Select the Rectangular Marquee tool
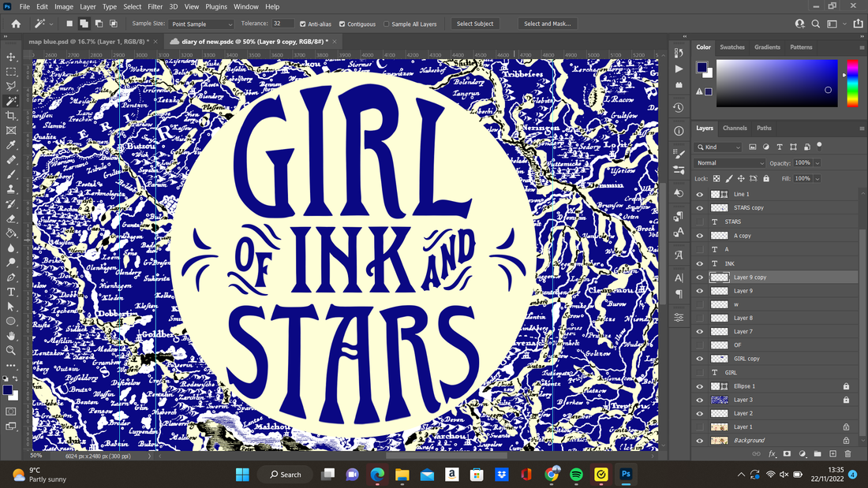 (11, 72)
